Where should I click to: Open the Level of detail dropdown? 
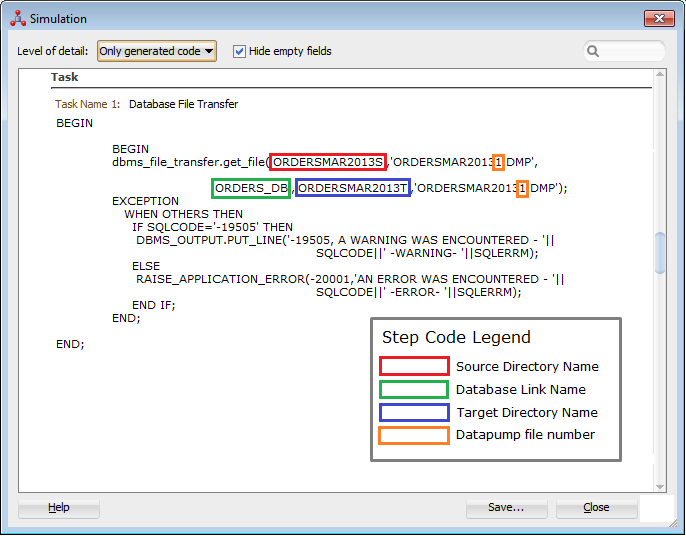click(157, 51)
